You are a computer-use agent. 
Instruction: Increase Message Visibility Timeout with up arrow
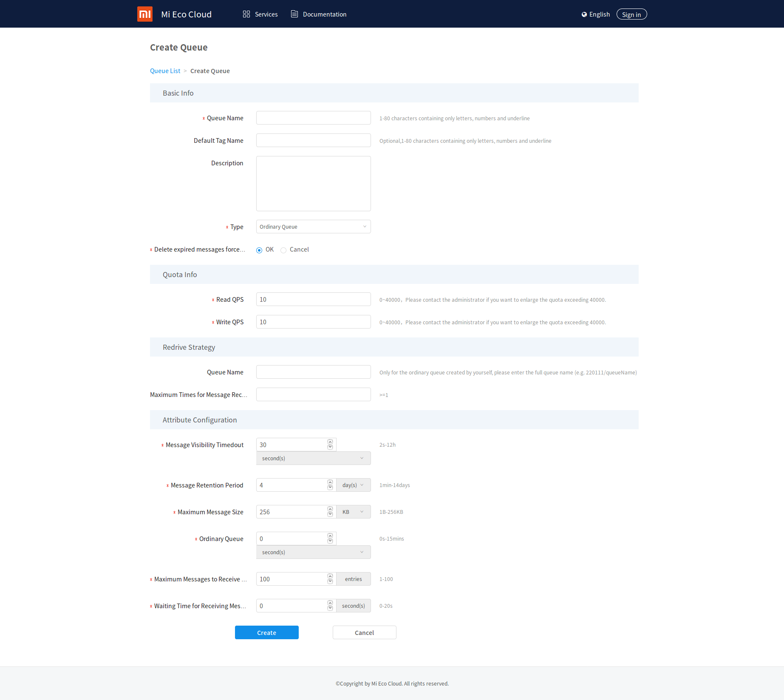pyautogui.click(x=330, y=442)
